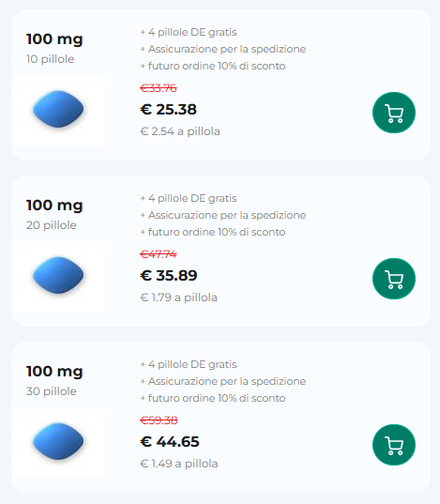This screenshot has height=504, width=440.
Task: Add the 30 pillole pack to cart
Action: click(394, 445)
